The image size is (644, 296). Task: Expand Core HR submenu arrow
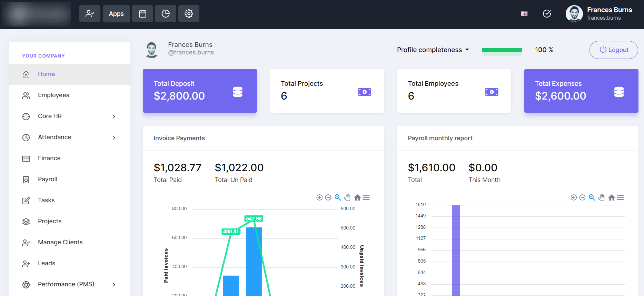click(114, 116)
